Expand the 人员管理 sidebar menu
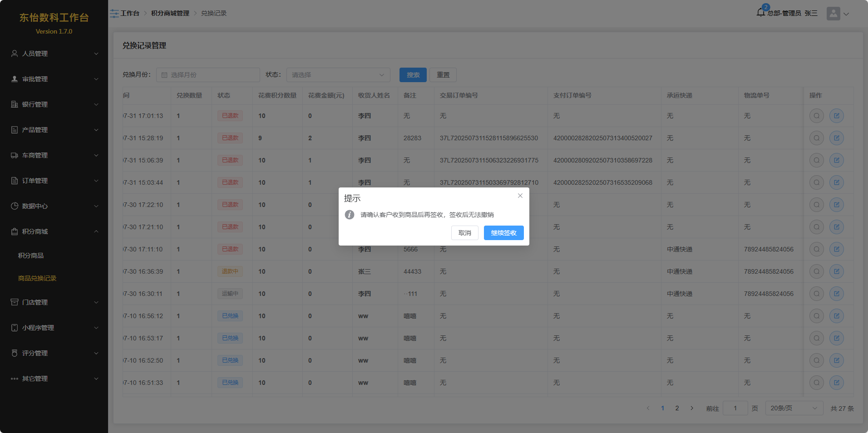The width and height of the screenshot is (868, 433). pos(54,54)
